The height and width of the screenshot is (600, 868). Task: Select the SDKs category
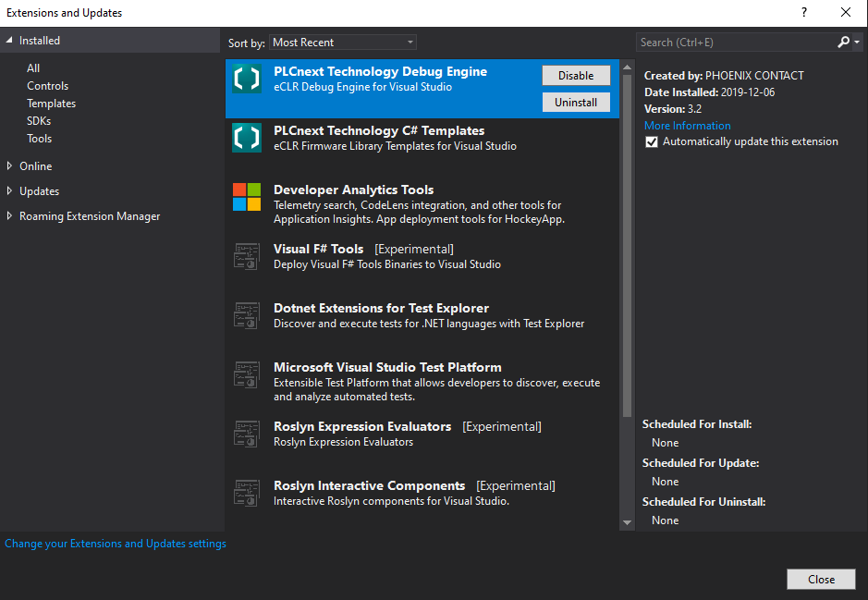pos(39,121)
